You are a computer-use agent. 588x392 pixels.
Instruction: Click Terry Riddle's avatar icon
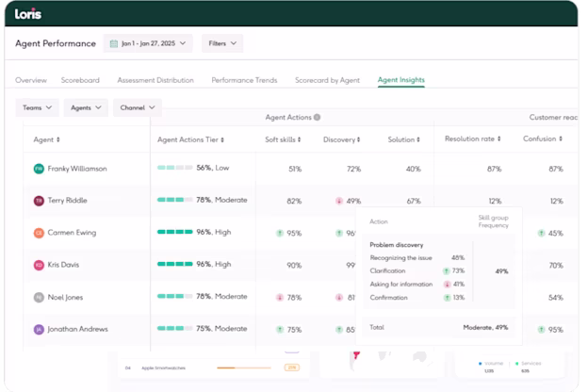click(39, 201)
